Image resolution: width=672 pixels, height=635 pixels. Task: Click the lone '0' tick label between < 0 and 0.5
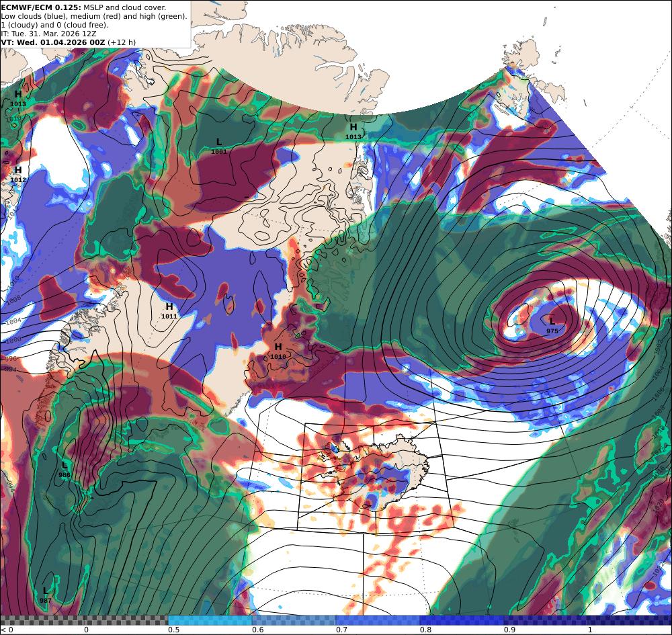[x=86, y=630]
